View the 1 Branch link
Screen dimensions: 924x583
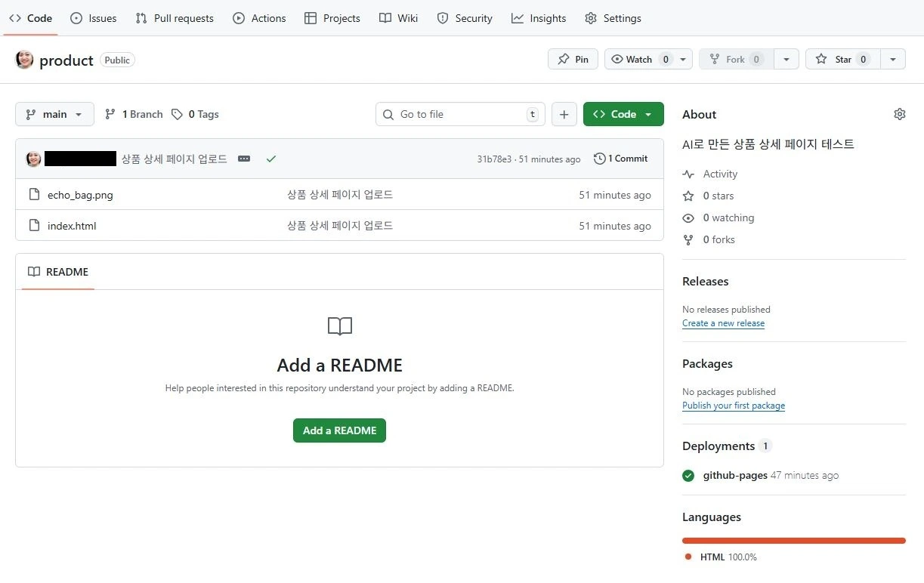tap(134, 114)
